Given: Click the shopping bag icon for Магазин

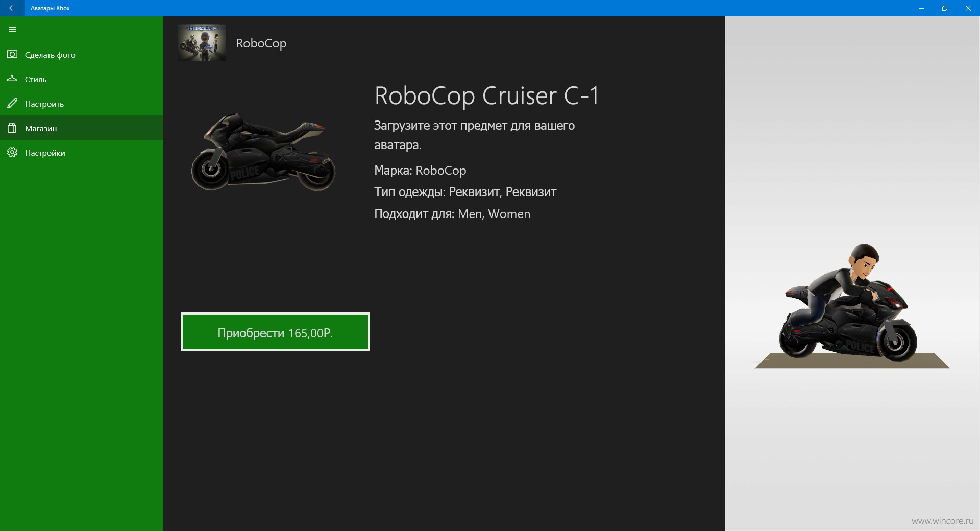Looking at the screenshot, I should [12, 128].
